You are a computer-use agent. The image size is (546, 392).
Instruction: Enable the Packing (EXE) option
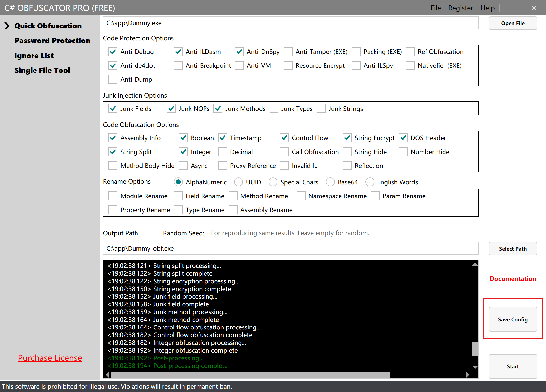click(x=356, y=52)
